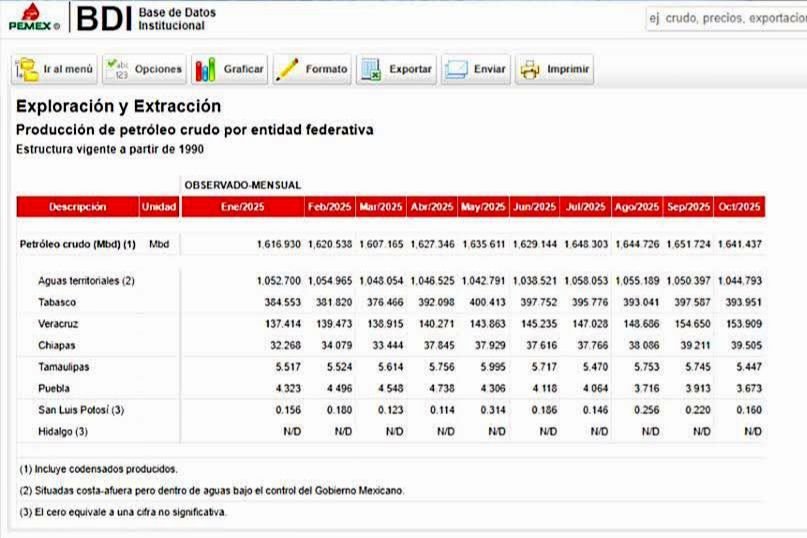807x538 pixels.
Task: Click the Formato pencil icon
Action: [288, 70]
